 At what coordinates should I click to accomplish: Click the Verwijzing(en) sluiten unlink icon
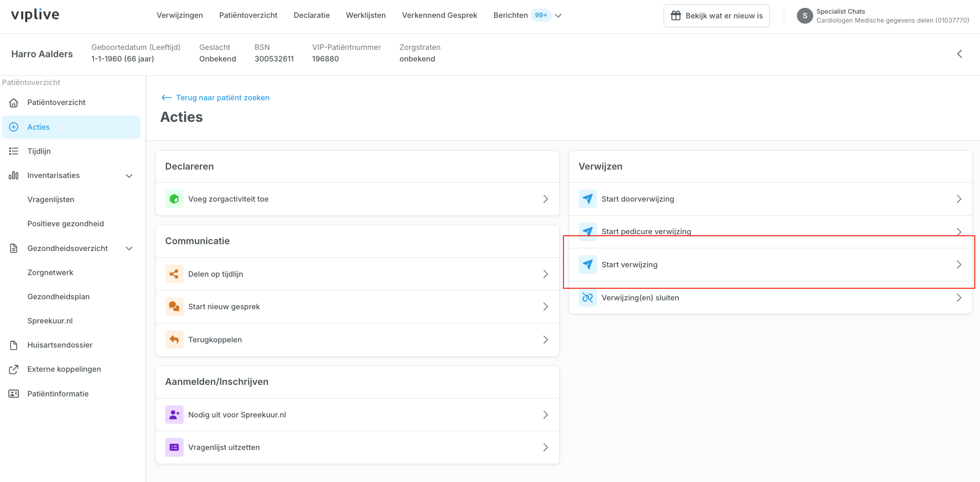pyautogui.click(x=588, y=298)
